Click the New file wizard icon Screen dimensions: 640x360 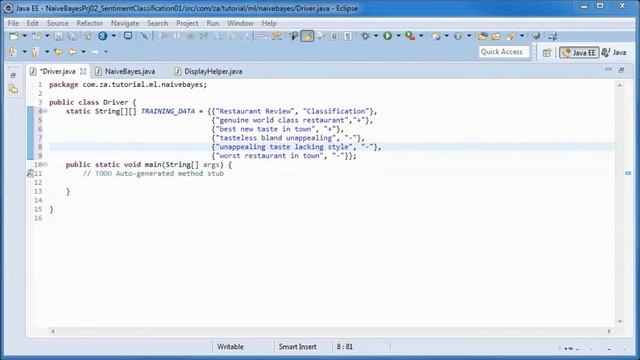tap(13, 36)
